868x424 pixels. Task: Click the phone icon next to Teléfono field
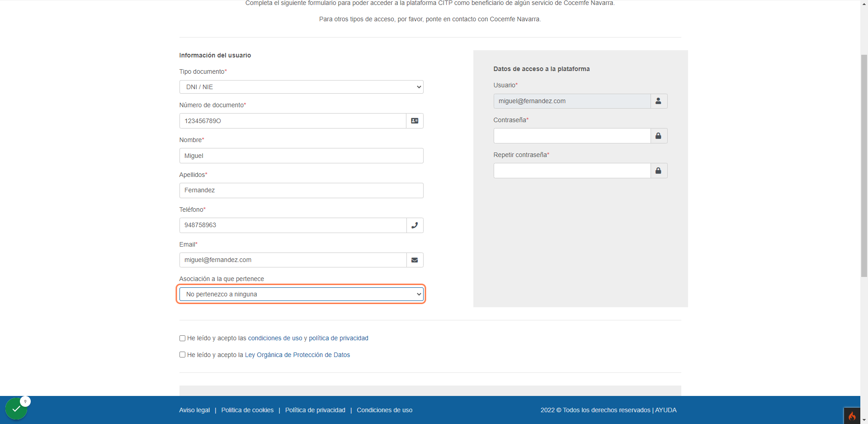415,225
